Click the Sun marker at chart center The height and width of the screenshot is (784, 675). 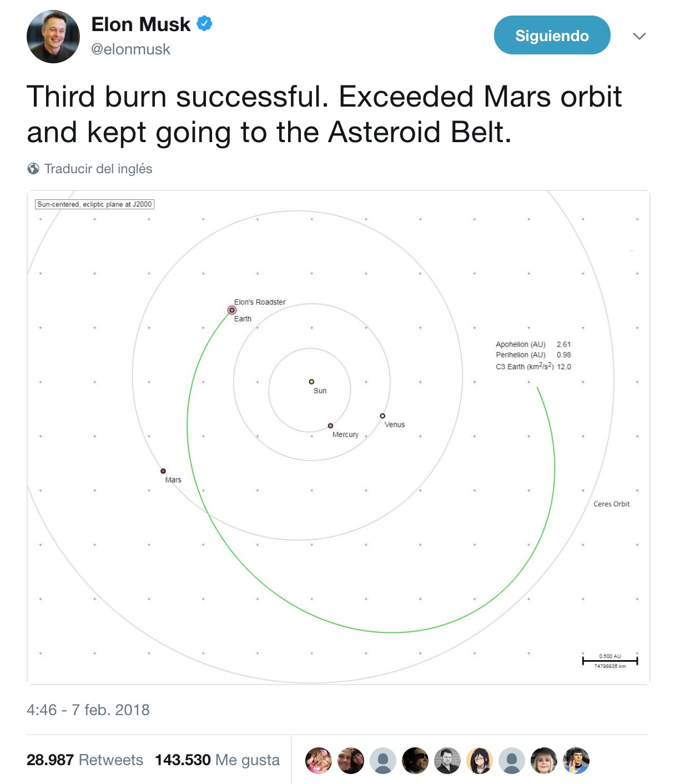(311, 381)
